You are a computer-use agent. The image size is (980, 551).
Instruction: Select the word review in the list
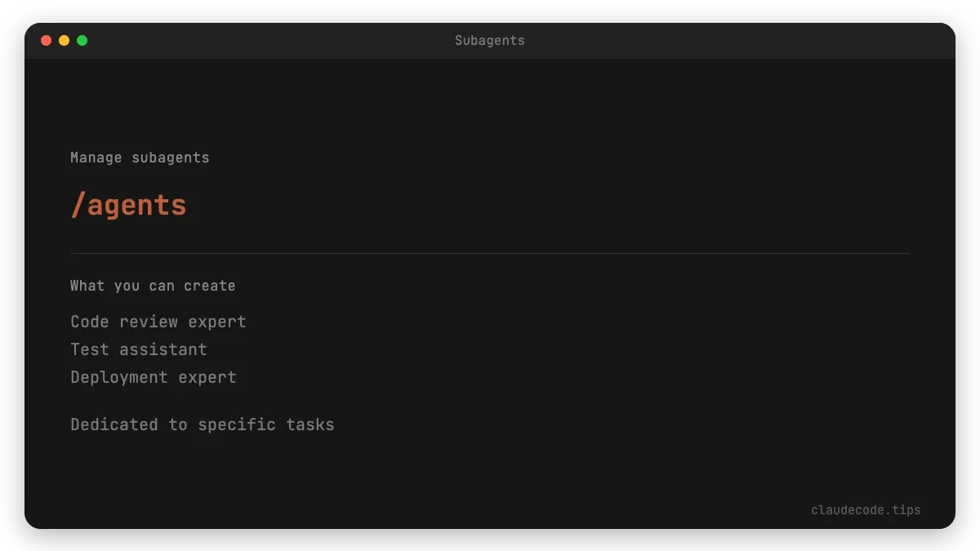149,322
